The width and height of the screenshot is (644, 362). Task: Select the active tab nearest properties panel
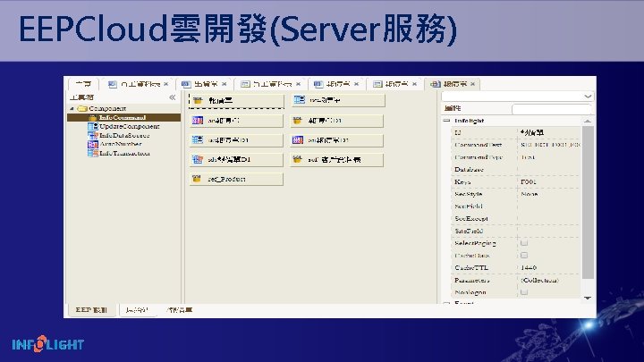pyautogui.click(x=454, y=84)
